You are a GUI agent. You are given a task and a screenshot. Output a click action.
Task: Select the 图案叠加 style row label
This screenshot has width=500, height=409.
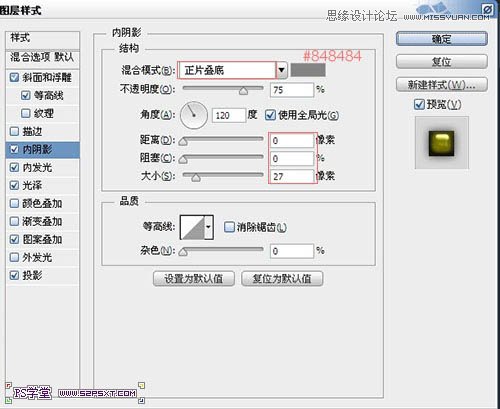(42, 239)
